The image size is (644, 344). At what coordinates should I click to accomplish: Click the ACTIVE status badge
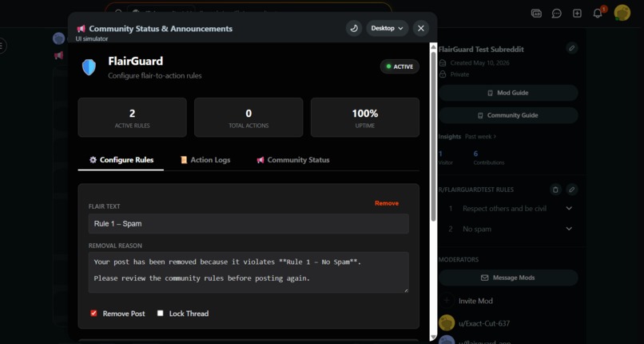tap(400, 66)
